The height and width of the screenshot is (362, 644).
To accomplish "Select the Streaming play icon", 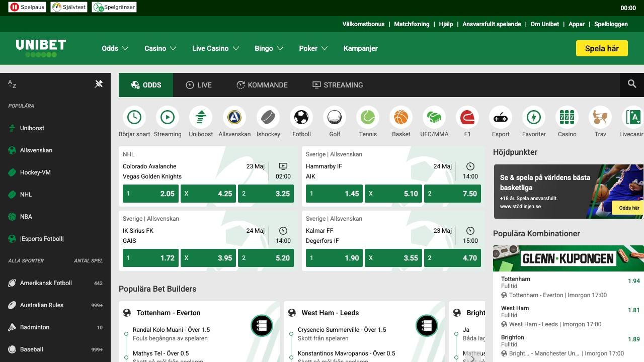I will coord(168,117).
